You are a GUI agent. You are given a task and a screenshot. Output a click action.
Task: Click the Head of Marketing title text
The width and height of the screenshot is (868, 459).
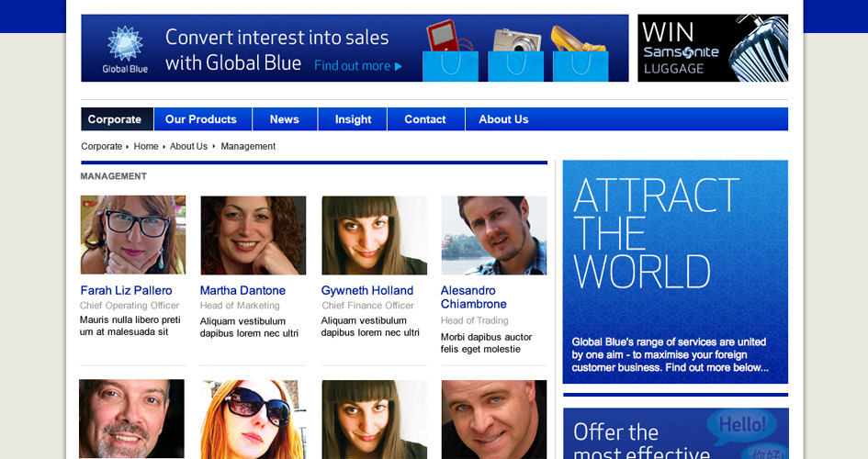[240, 306]
